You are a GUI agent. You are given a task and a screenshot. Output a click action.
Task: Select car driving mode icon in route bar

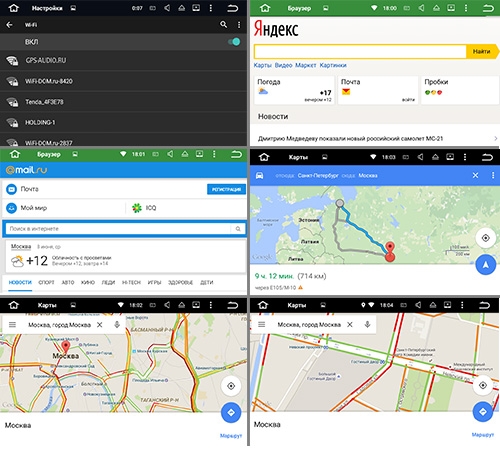coord(259,175)
